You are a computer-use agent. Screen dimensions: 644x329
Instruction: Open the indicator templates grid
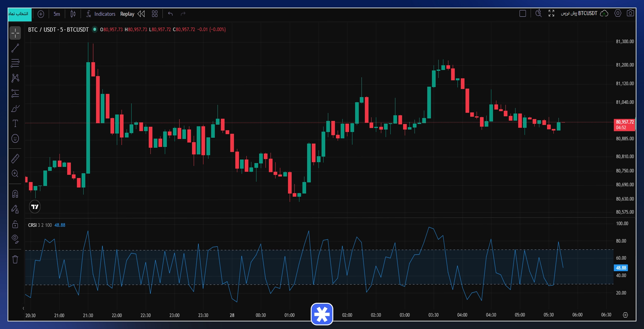(155, 14)
